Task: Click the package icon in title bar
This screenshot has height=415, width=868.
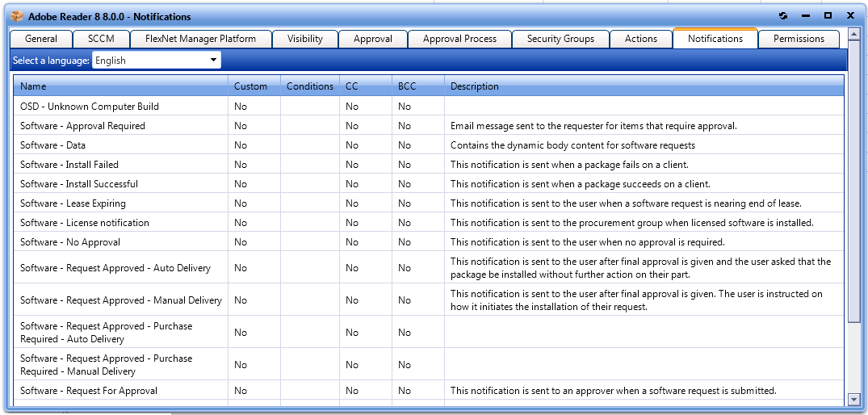Action: [17, 17]
